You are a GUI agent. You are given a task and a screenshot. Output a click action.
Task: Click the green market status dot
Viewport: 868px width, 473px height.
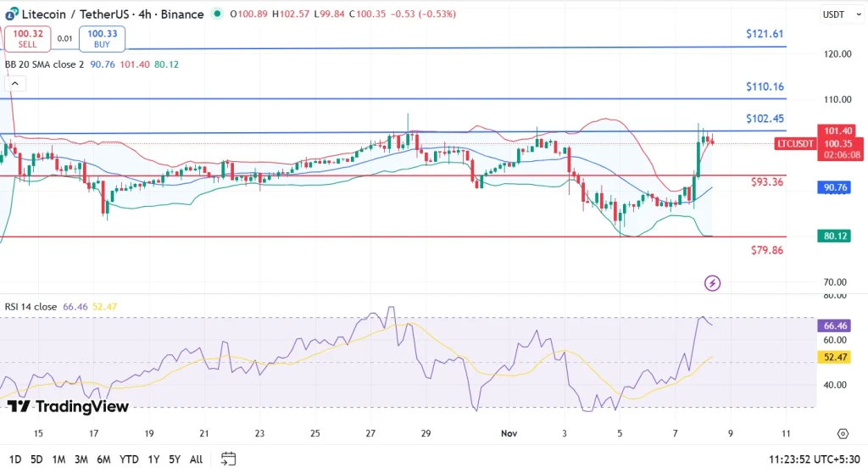pos(219,14)
